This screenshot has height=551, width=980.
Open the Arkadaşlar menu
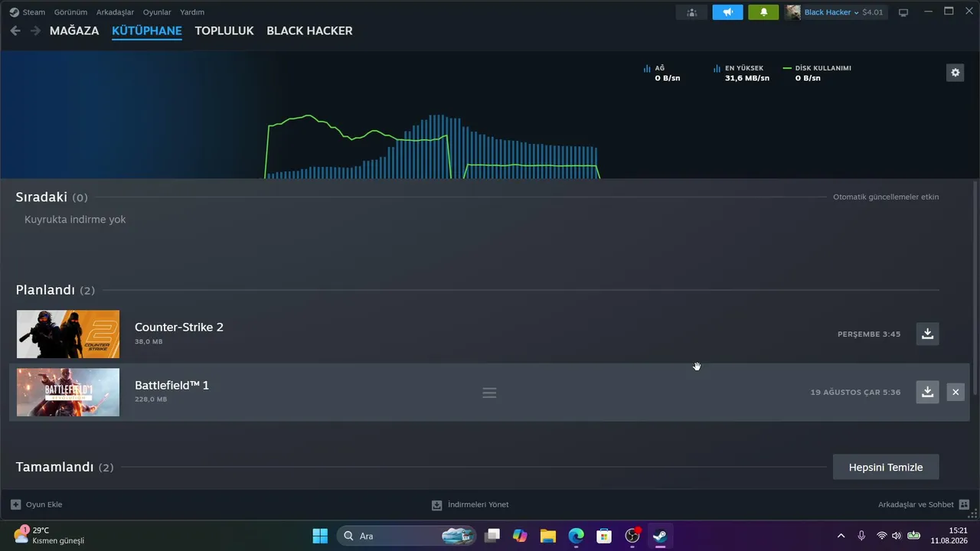115,12
